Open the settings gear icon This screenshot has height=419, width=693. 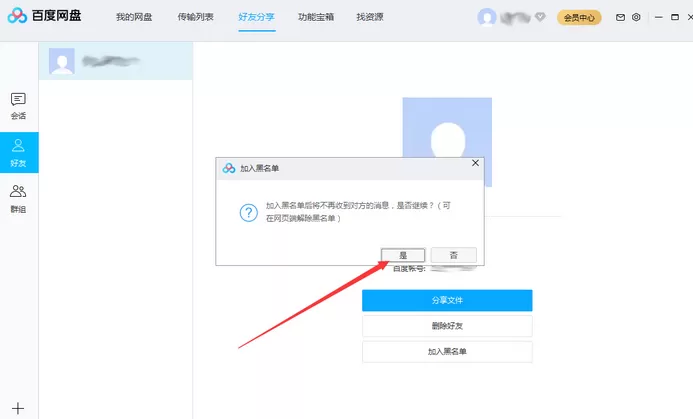(x=636, y=17)
